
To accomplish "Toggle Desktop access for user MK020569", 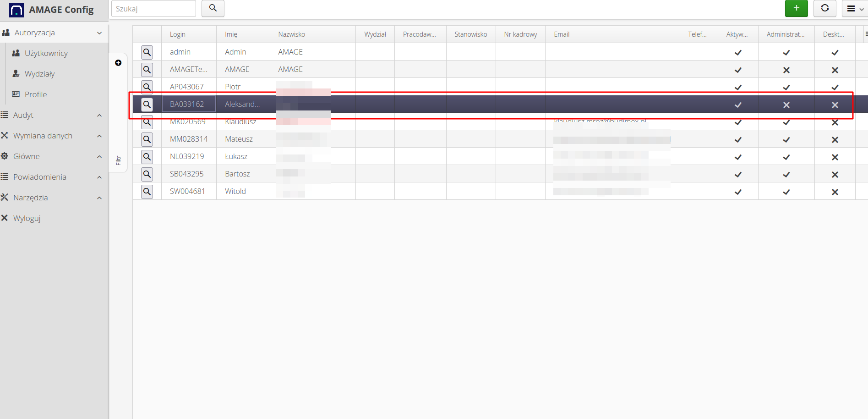I will pyautogui.click(x=835, y=122).
